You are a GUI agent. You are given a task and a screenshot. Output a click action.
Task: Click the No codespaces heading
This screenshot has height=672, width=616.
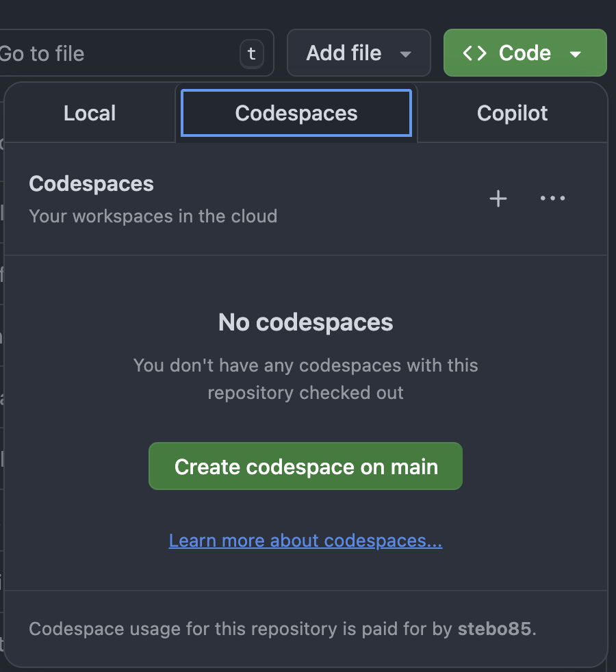pyautogui.click(x=305, y=322)
